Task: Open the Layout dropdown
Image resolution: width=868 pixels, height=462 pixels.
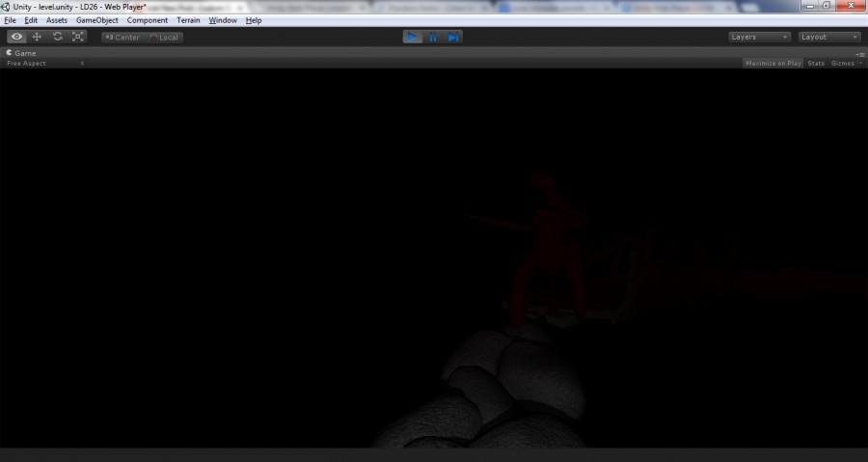Action: tap(829, 37)
